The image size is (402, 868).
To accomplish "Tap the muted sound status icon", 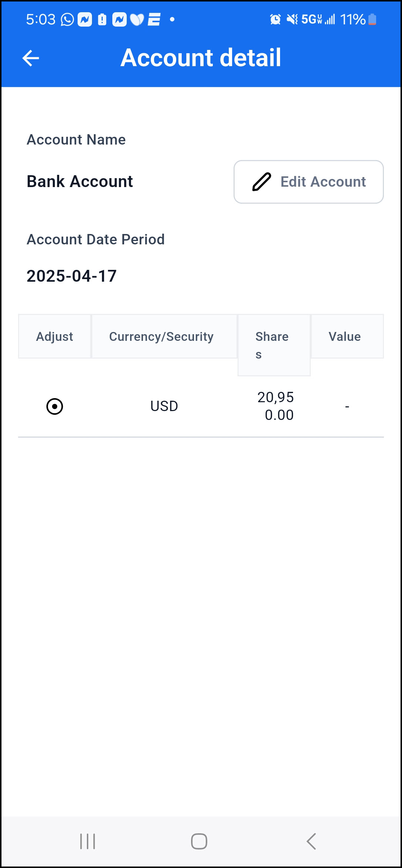I will 292,19.
